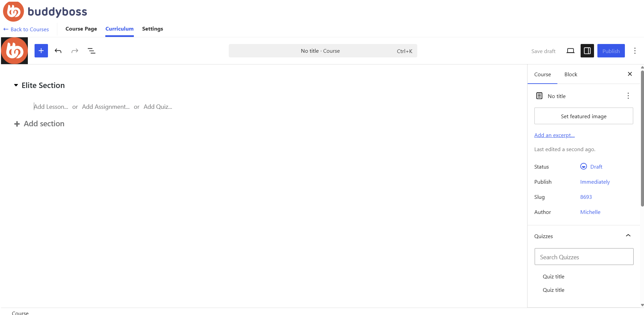Collapse the Elite Section triangle
This screenshot has height=315, width=644.
pos(16,85)
